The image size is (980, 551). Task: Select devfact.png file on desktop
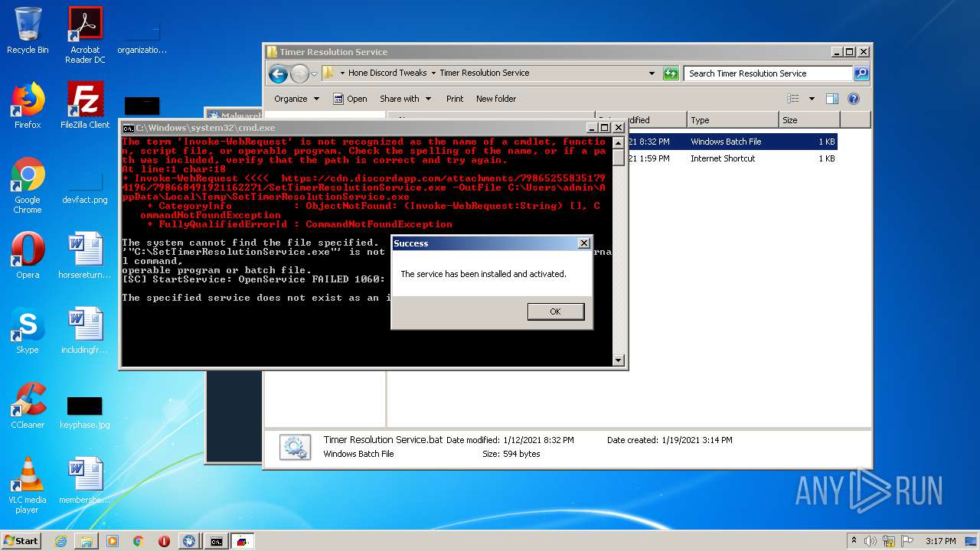(85, 186)
